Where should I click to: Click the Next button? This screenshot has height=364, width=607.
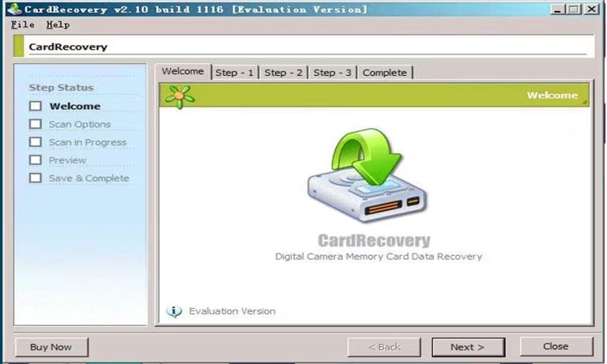tap(468, 347)
